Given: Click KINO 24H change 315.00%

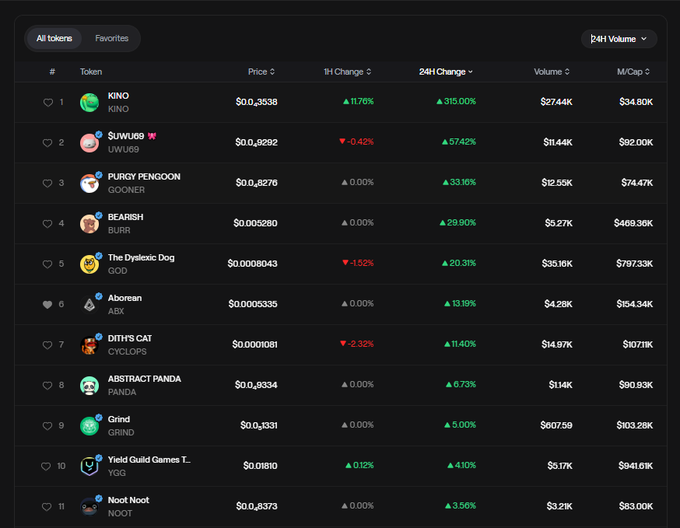Looking at the screenshot, I should point(456,101).
